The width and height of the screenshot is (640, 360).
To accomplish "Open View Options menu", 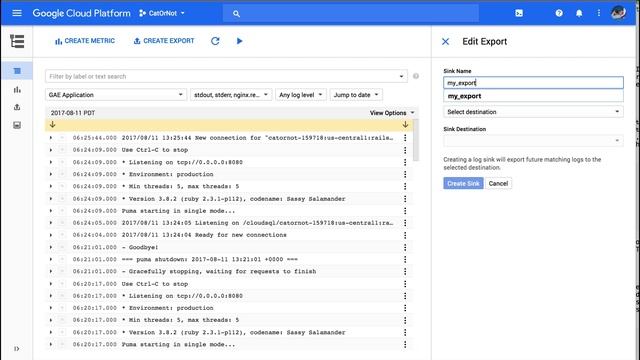I will pos(392,113).
